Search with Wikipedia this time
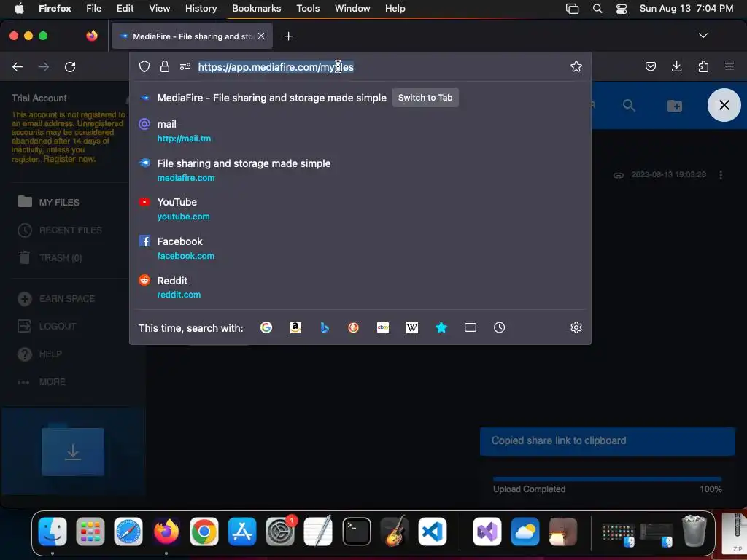Screen dimensions: 747x560 tap(412, 327)
